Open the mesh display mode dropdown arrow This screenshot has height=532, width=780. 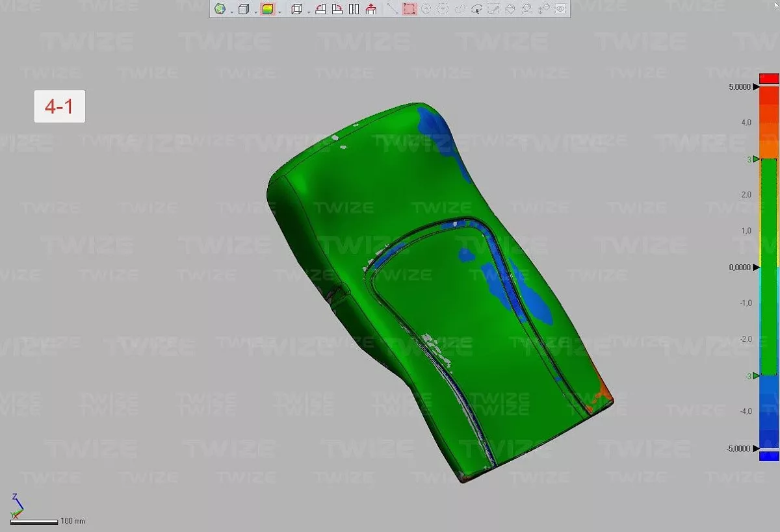tap(231, 11)
